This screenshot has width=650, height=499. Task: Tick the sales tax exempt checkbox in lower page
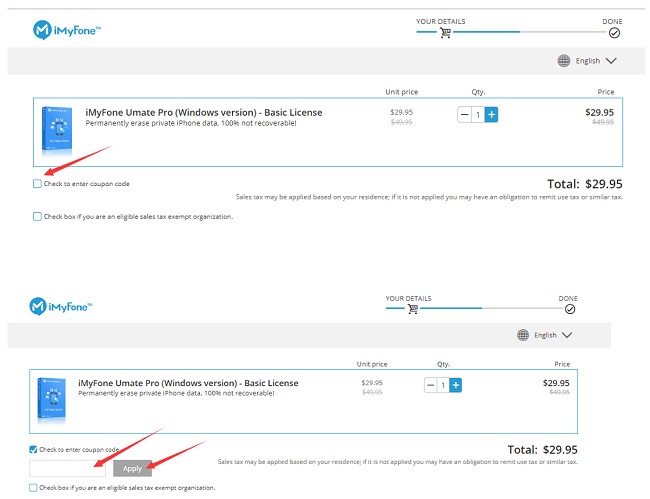33,487
